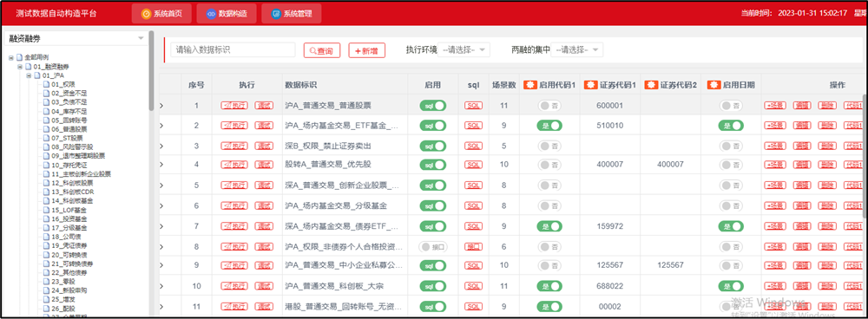Click the SQL icon in row 10

(473, 286)
